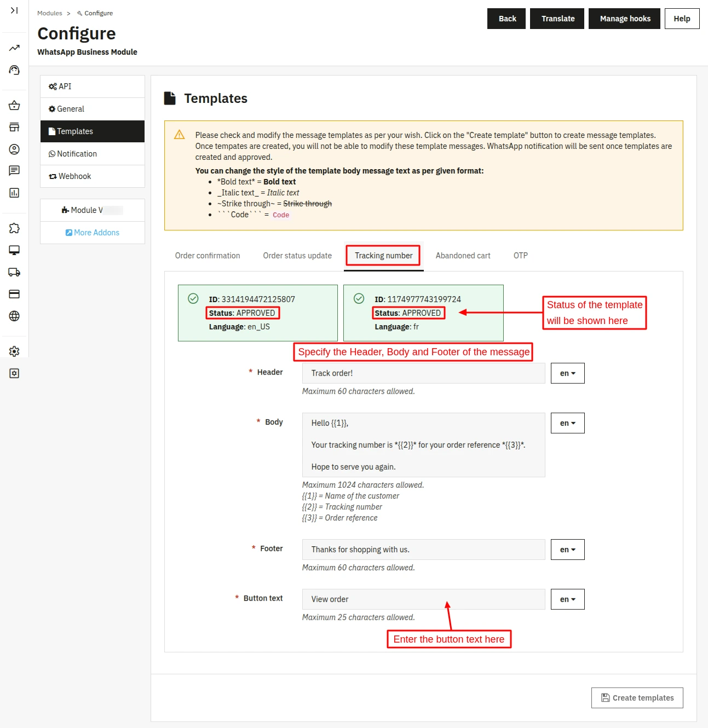Click into the Footer text field

(423, 550)
